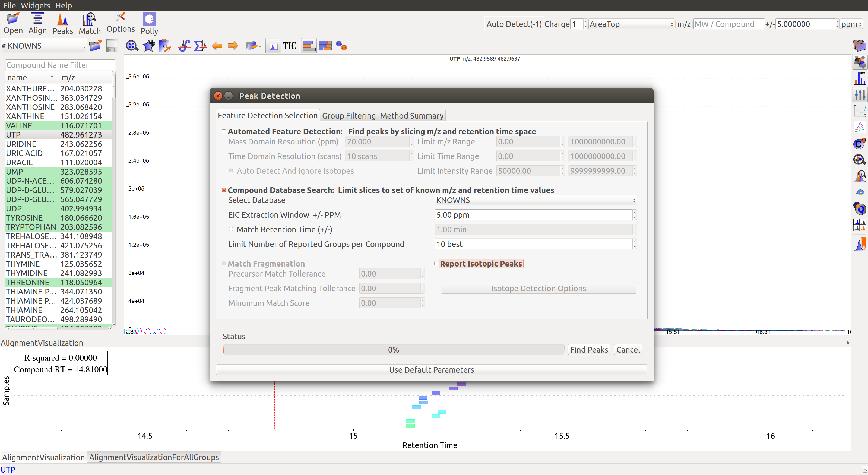868x475 pixels.
Task: Click the box plot icon in the toolbar
Action: 342,46
